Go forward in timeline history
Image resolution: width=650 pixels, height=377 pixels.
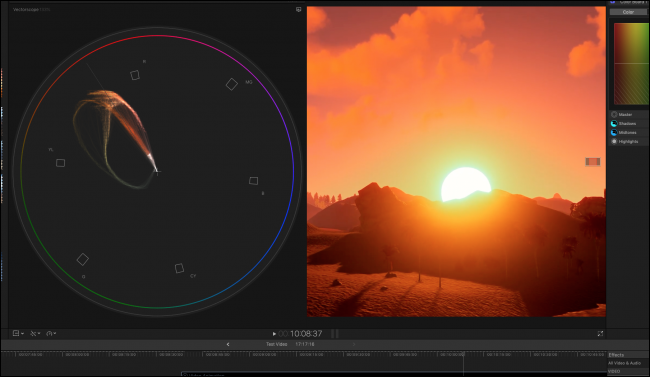[x=354, y=344]
